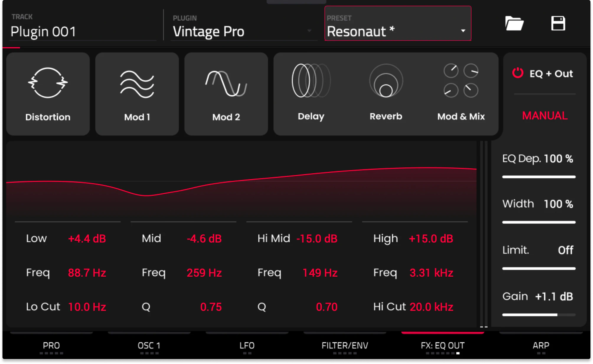Click the open folder icon

(x=514, y=24)
